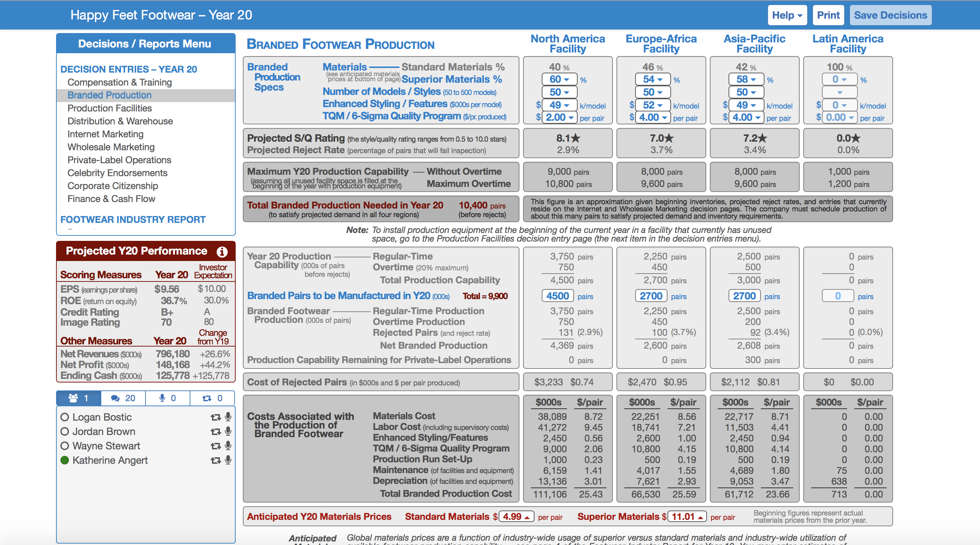The height and width of the screenshot is (545, 980).
Task: Click retweet icon next to Katherine Angert
Action: (x=216, y=460)
